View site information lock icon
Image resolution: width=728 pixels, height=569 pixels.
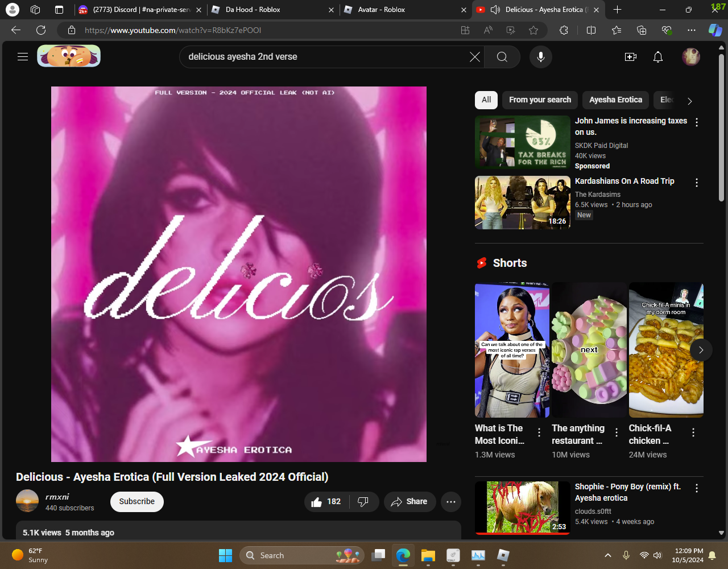click(x=71, y=30)
